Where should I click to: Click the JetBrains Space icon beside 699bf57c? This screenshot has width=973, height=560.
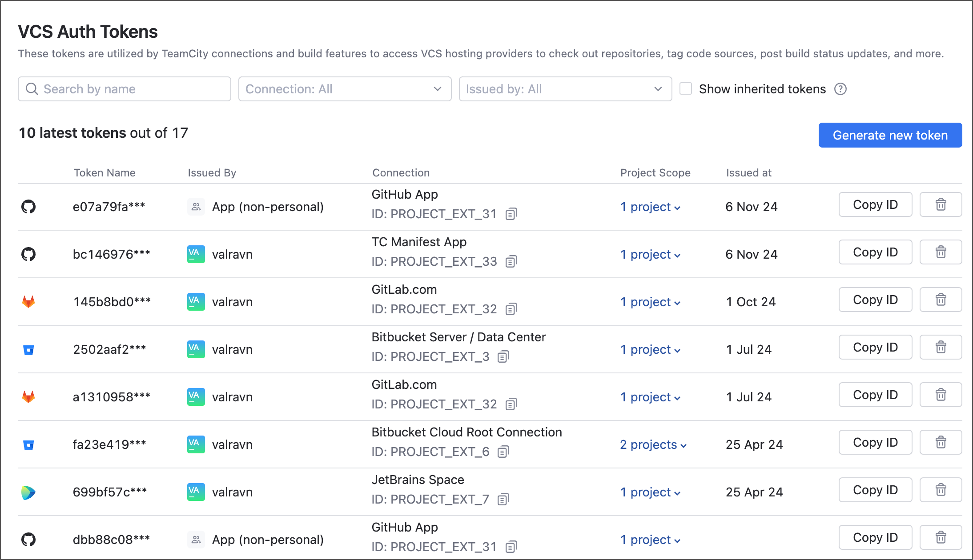pyautogui.click(x=28, y=492)
